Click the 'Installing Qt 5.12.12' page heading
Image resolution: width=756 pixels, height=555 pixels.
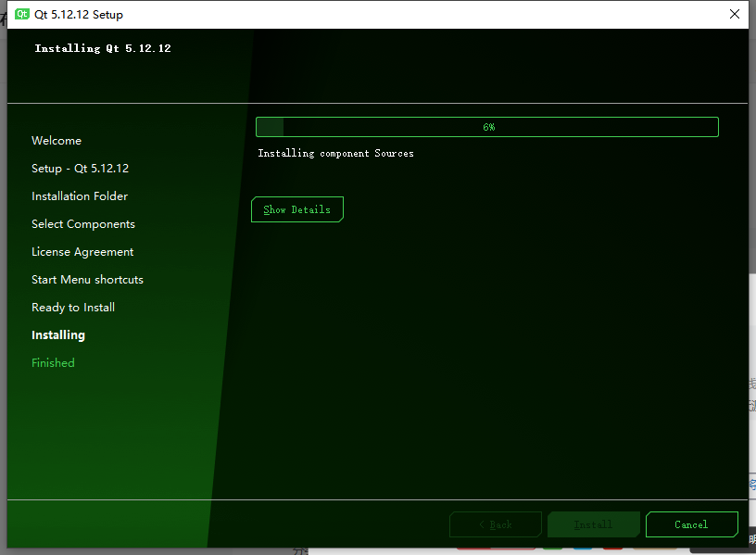103,48
